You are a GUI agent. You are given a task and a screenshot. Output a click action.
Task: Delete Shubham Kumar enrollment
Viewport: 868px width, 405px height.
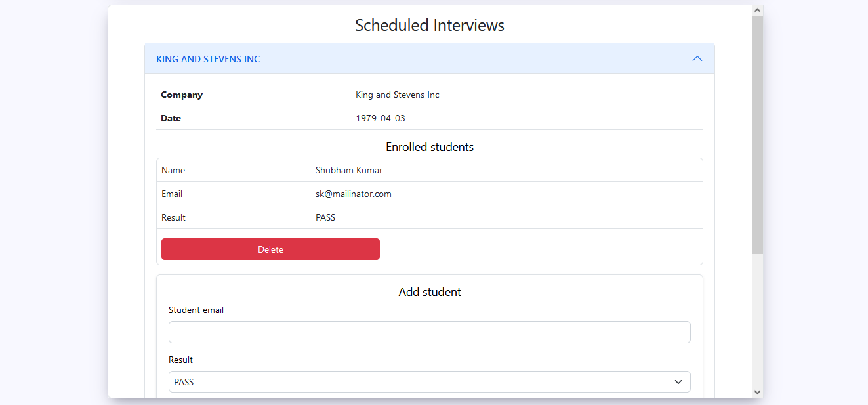(270, 249)
